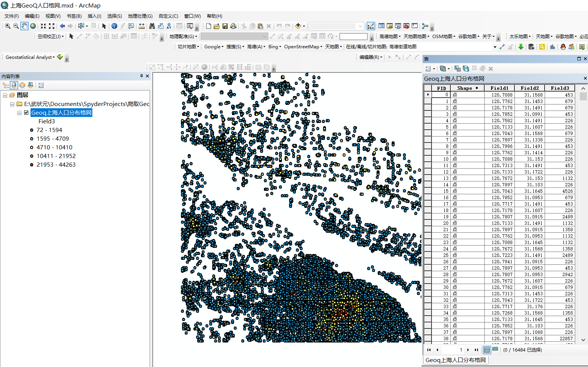This screenshot has height=367, width=588.
Task: Expand the OSM地图 dropdown
Action: click(x=444, y=36)
